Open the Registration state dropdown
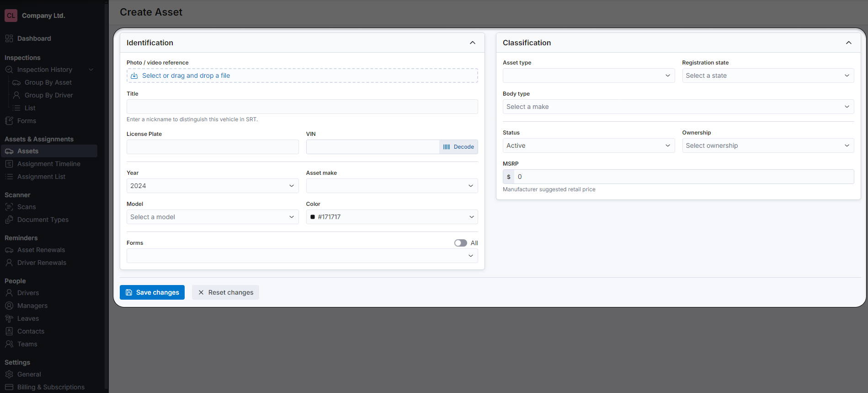Screen dimensions: 868x393 [x=767, y=75]
